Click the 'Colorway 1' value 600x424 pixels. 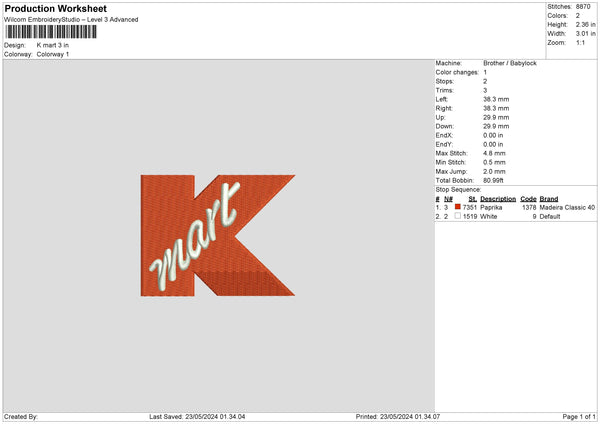tap(53, 54)
